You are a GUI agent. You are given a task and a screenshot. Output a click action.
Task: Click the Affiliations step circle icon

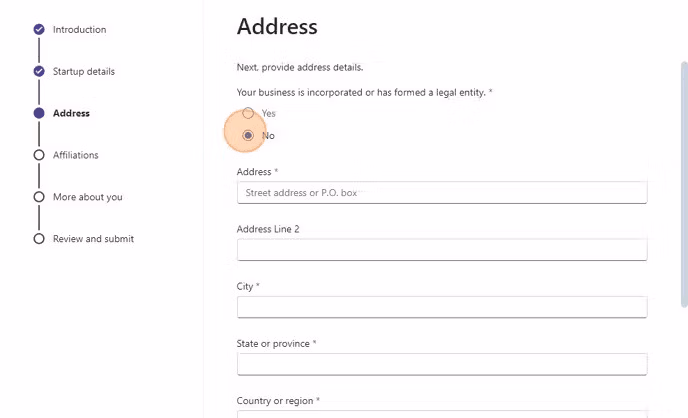[39, 155]
